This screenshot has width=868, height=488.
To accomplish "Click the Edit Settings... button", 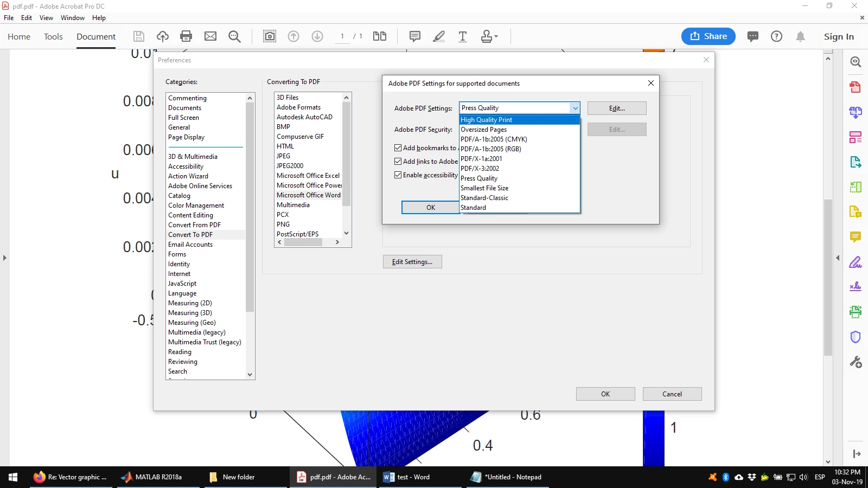I will click(412, 262).
